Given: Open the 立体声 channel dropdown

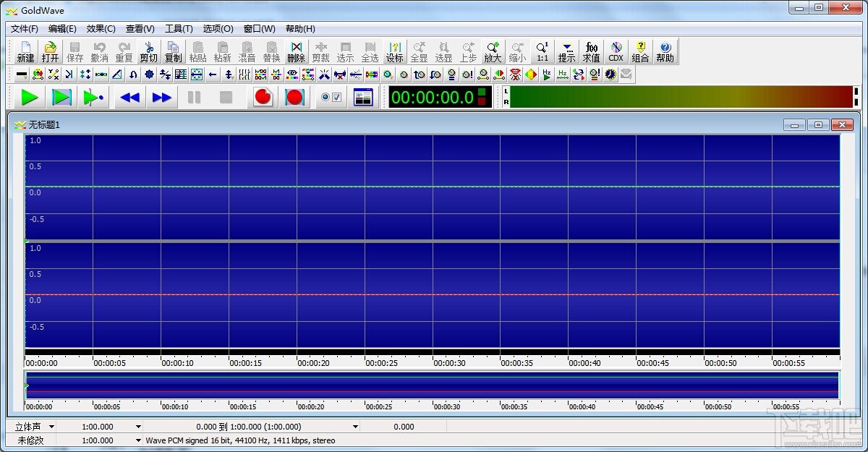Looking at the screenshot, I should pos(51,427).
